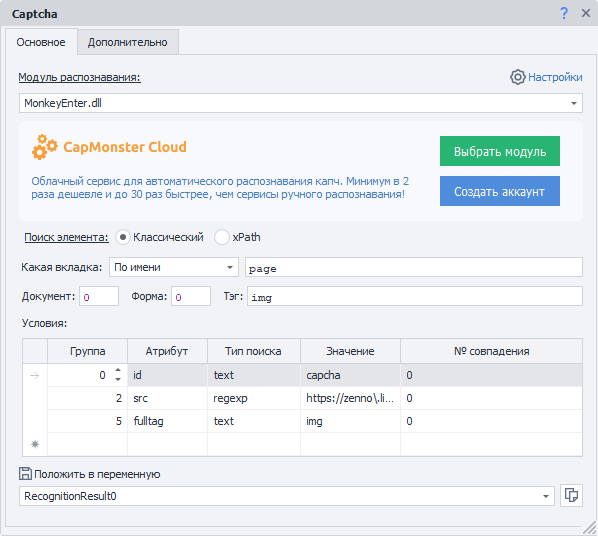Viewport: 598px width, 536px height.
Task: Increase group value with stepper up arrow
Action: [118, 370]
